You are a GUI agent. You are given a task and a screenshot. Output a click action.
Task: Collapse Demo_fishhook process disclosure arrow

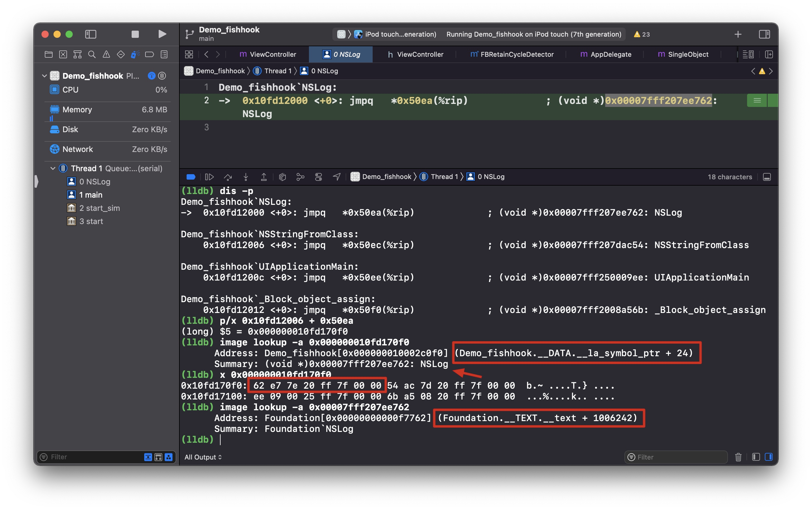[44, 76]
